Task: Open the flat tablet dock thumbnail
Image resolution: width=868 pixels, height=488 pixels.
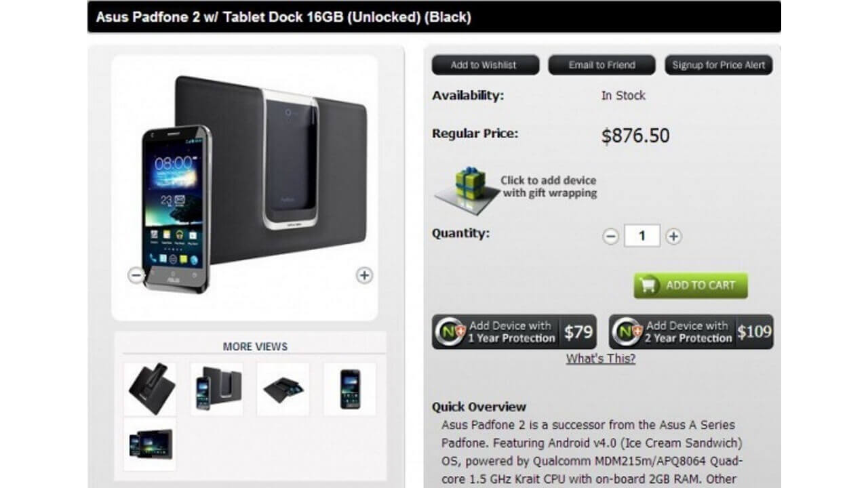Action: click(283, 389)
